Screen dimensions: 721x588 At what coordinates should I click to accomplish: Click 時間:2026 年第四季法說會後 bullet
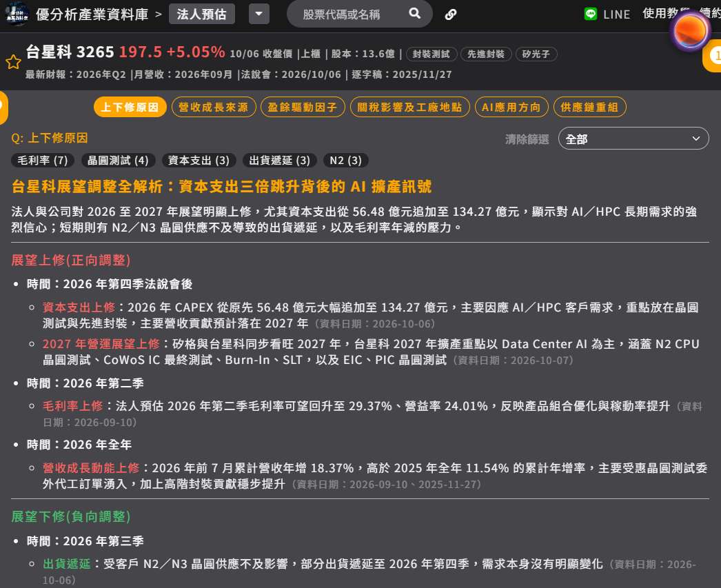(110, 283)
